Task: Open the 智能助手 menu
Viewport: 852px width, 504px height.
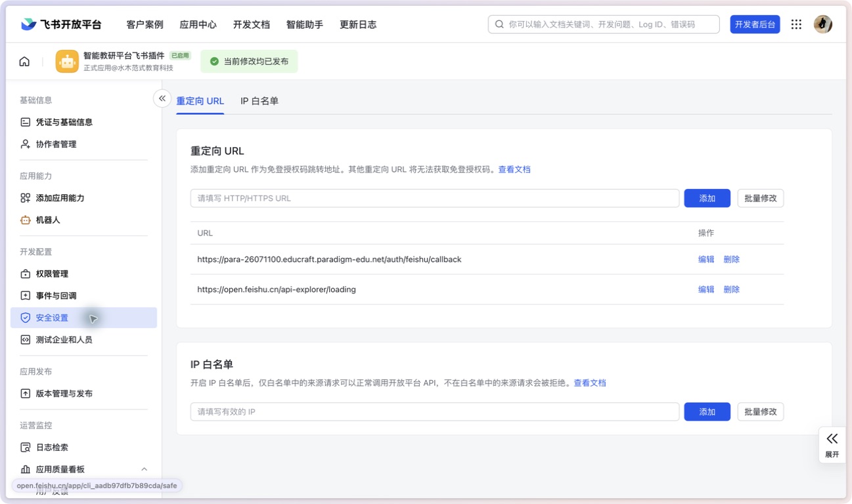Action: point(304,24)
